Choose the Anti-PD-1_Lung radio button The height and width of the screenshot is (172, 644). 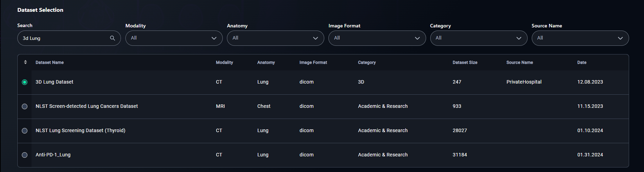click(25, 155)
